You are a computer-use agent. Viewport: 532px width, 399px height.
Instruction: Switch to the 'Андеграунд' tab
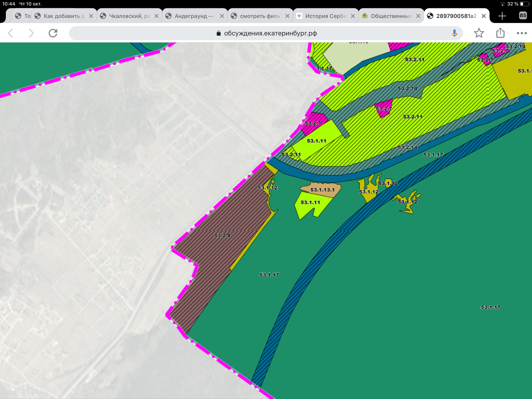click(195, 16)
